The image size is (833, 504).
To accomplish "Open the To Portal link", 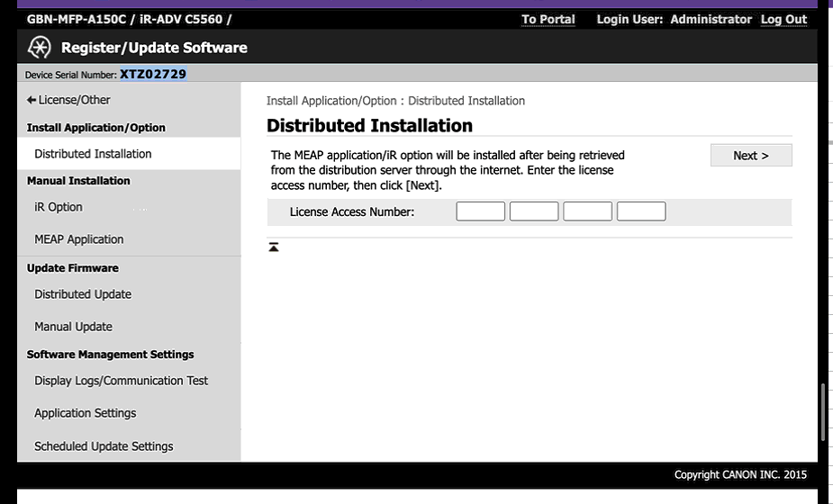I will point(548,20).
